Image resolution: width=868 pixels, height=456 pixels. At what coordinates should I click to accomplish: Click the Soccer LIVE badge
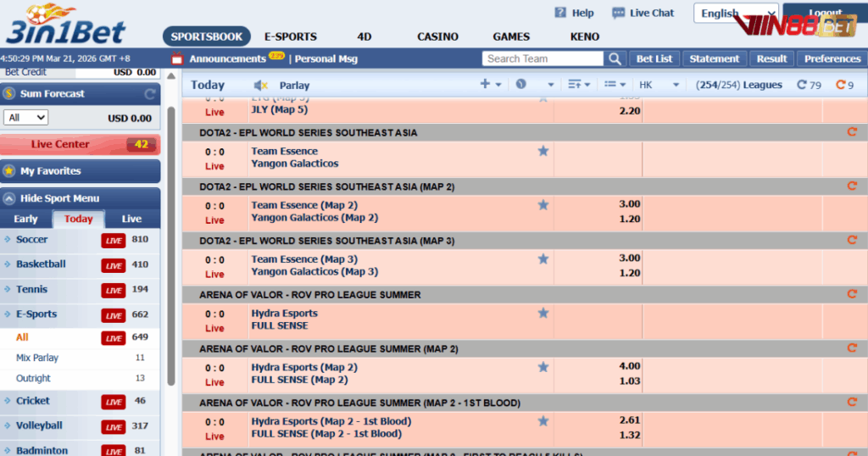pos(114,240)
